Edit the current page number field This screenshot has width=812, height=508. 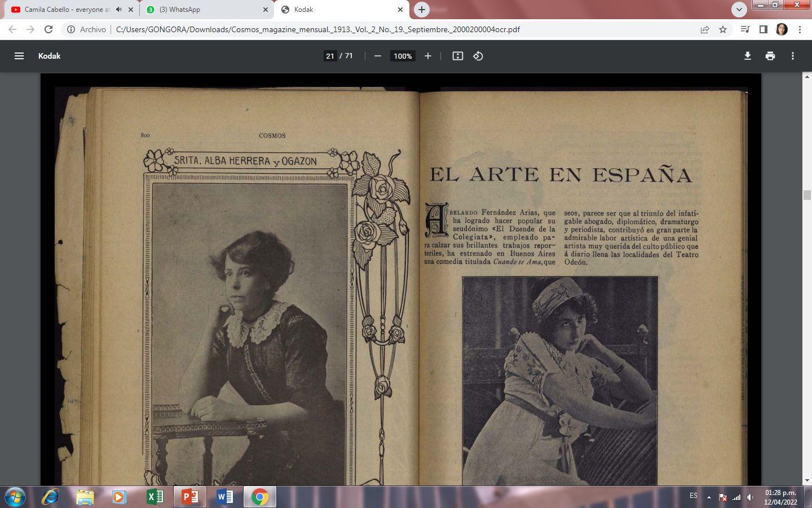[x=330, y=56]
